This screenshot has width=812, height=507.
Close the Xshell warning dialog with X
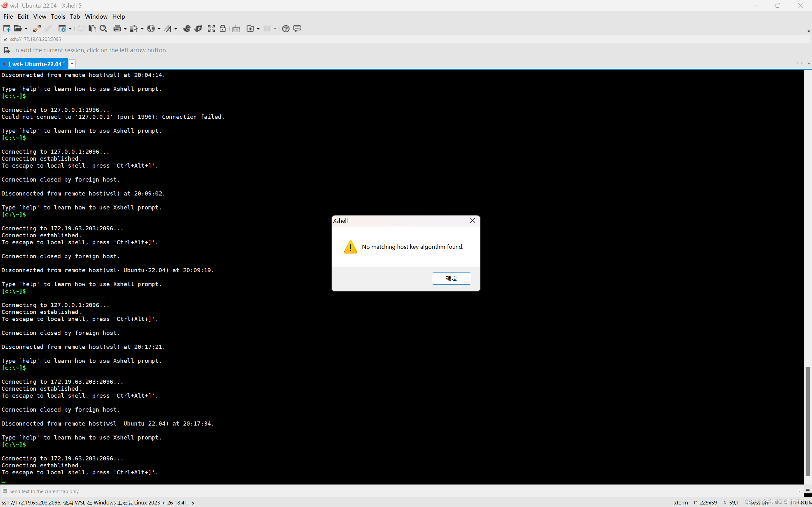coord(472,221)
